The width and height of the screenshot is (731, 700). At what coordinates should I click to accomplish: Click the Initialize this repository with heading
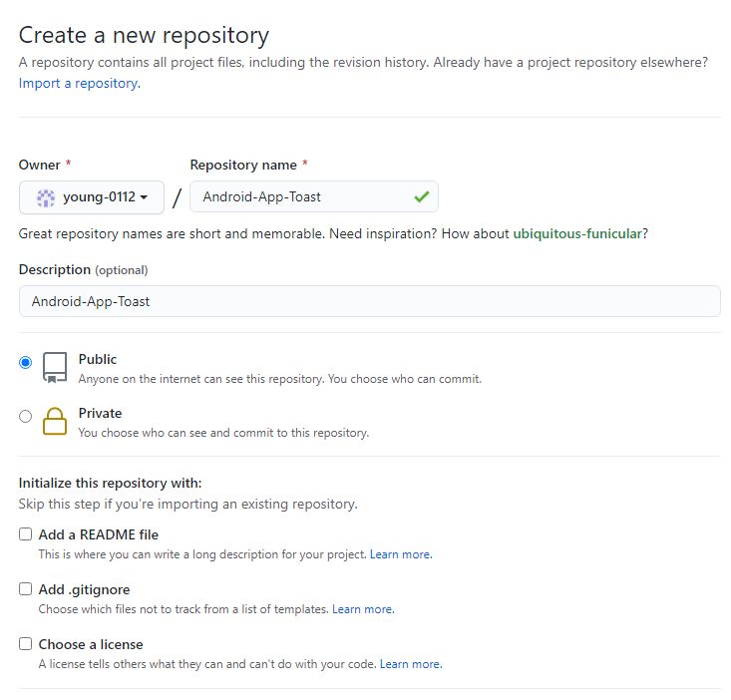(x=110, y=483)
